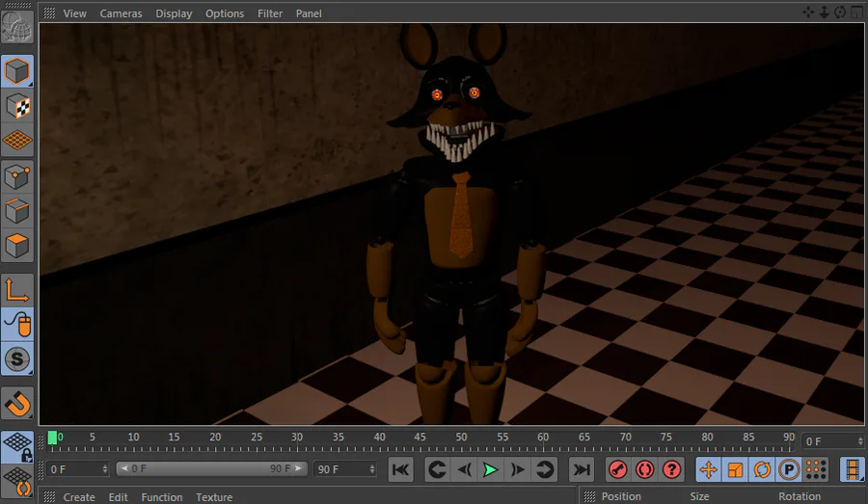The height and width of the screenshot is (504, 868).
Task: Click the Size column label
Action: (699, 496)
